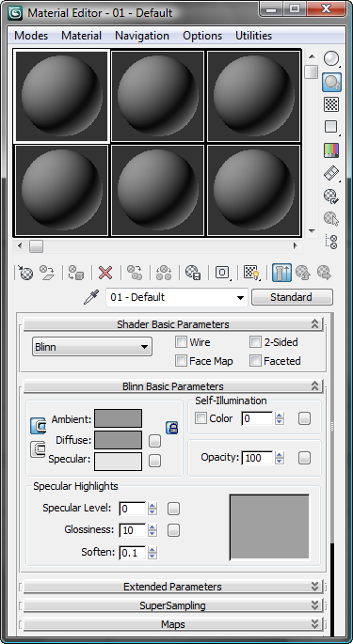Click the Sample Type sphere icon
Viewport: 353px width, 644px height.
(330, 58)
